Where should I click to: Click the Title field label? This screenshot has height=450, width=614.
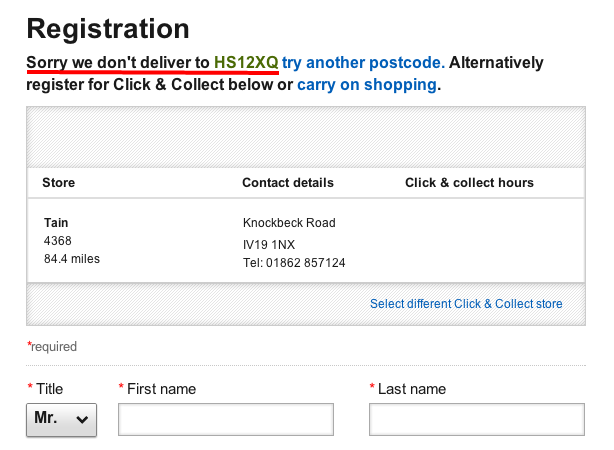coord(49,389)
